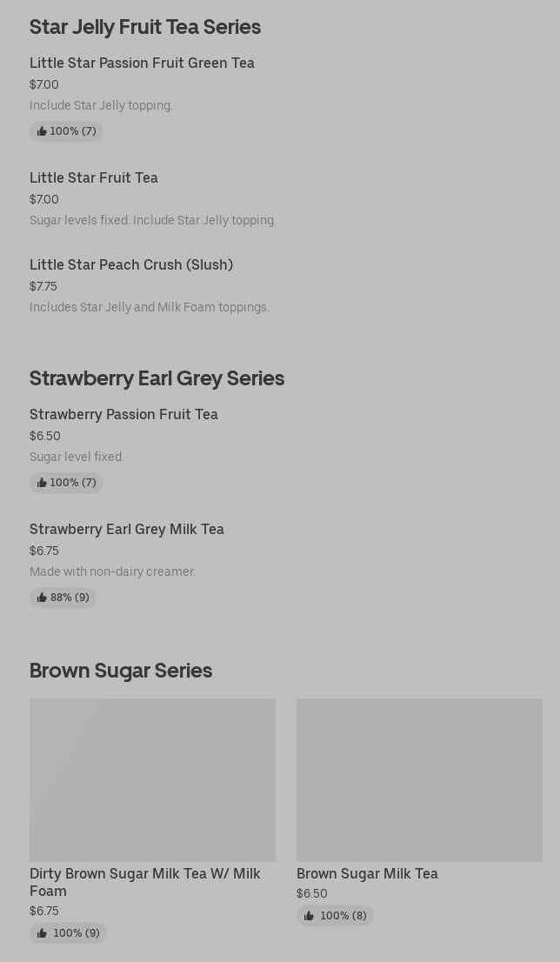Open Little Star Peach Crush (Slush)

point(131,264)
